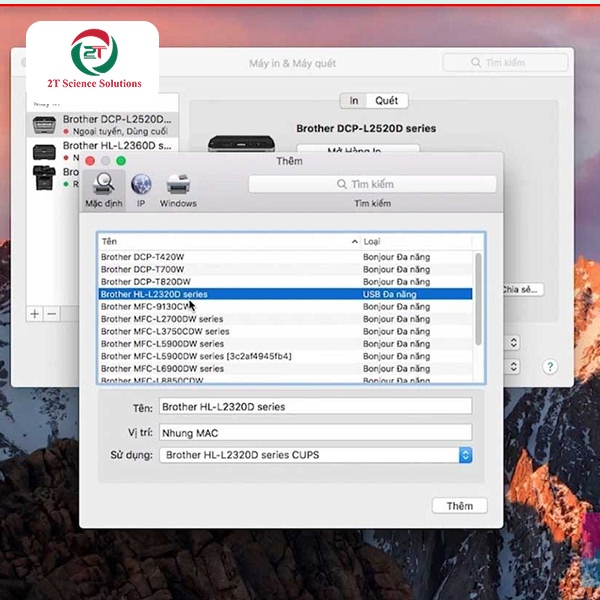
Task: Click the plus button to add printer
Action: coord(35,313)
